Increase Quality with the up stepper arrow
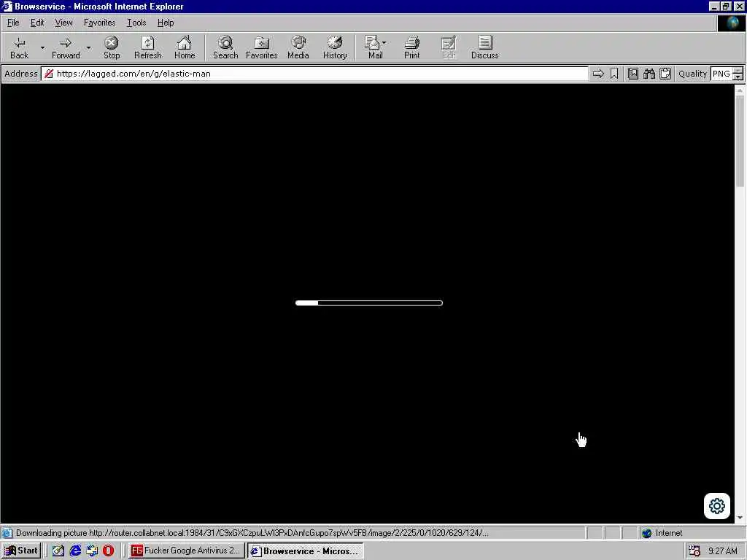Image resolution: width=747 pixels, height=560 pixels. coord(738,71)
